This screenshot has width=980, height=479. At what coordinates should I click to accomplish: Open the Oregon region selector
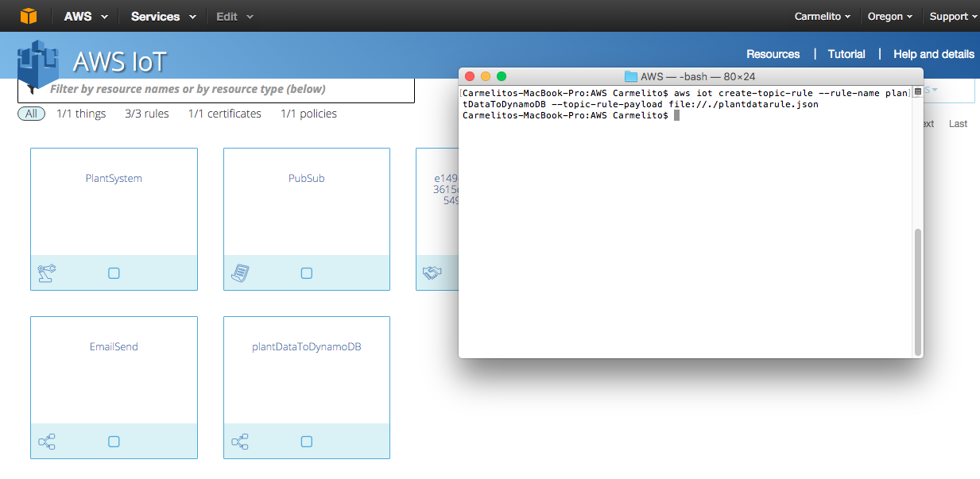tap(889, 17)
